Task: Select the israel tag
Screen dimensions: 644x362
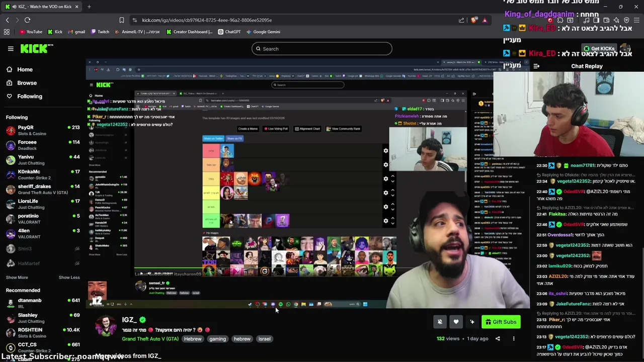Action: 265,339
